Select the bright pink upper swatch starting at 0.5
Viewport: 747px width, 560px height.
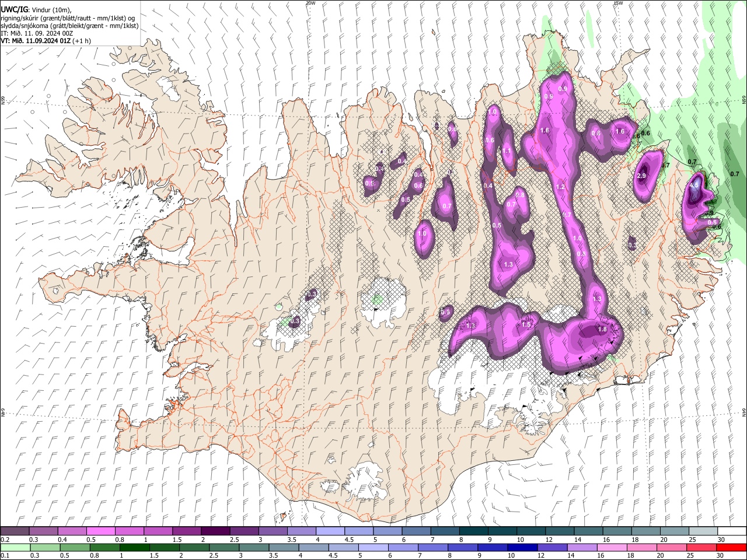[x=100, y=531]
